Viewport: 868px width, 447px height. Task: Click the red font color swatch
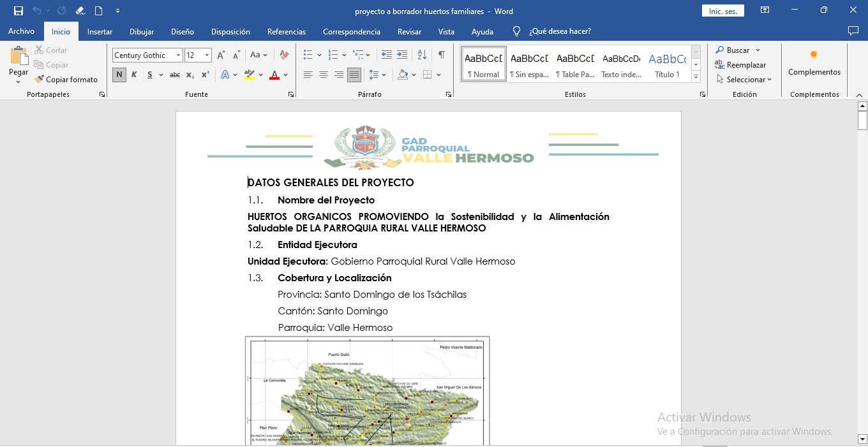[x=274, y=75]
